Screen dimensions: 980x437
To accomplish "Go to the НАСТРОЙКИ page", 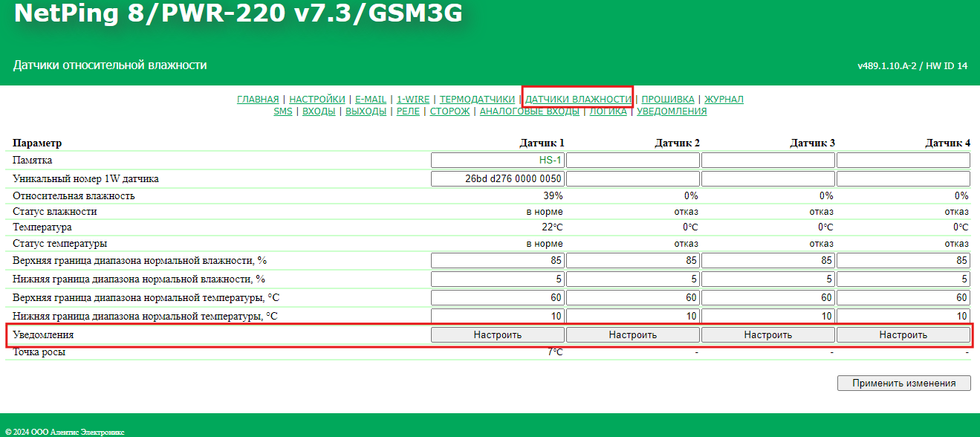I will [317, 99].
